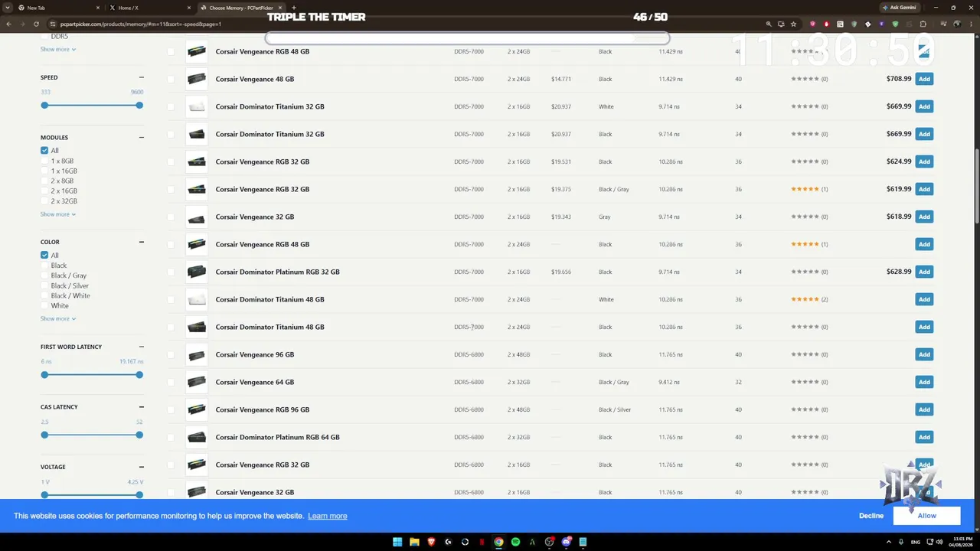Select the row checkbox for Corsair Dominator Platinum RGB 32 GB
This screenshot has width=980, height=551.
(x=171, y=272)
